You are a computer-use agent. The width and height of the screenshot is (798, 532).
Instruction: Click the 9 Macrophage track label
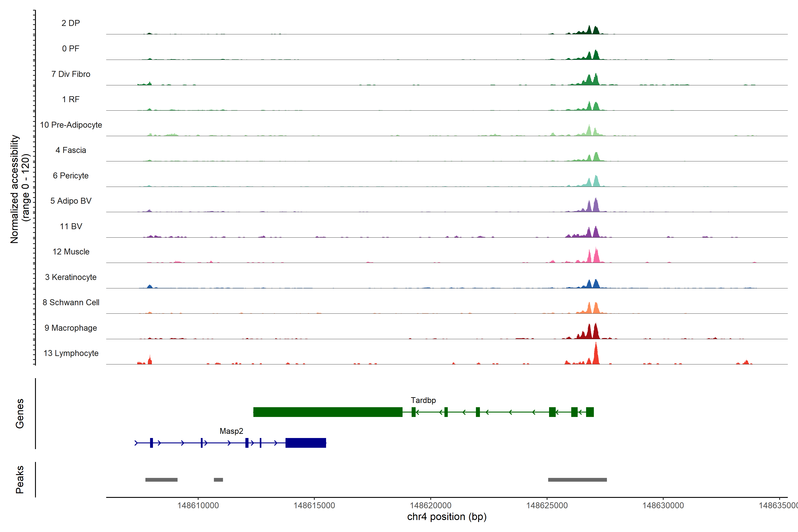(x=71, y=328)
